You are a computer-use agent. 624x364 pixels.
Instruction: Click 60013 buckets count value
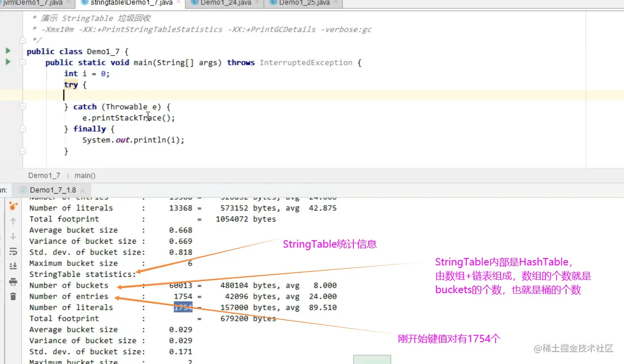[x=181, y=285]
